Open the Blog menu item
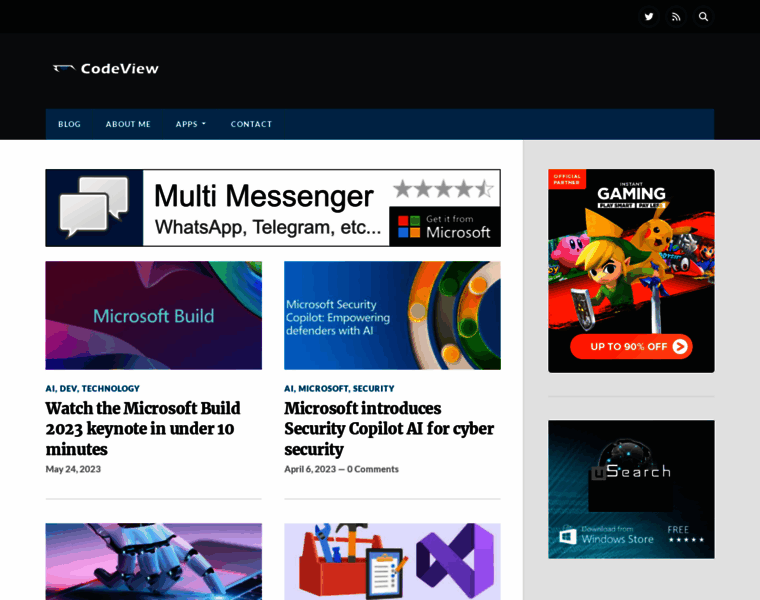Viewport: 760px width, 600px height. 69,124
